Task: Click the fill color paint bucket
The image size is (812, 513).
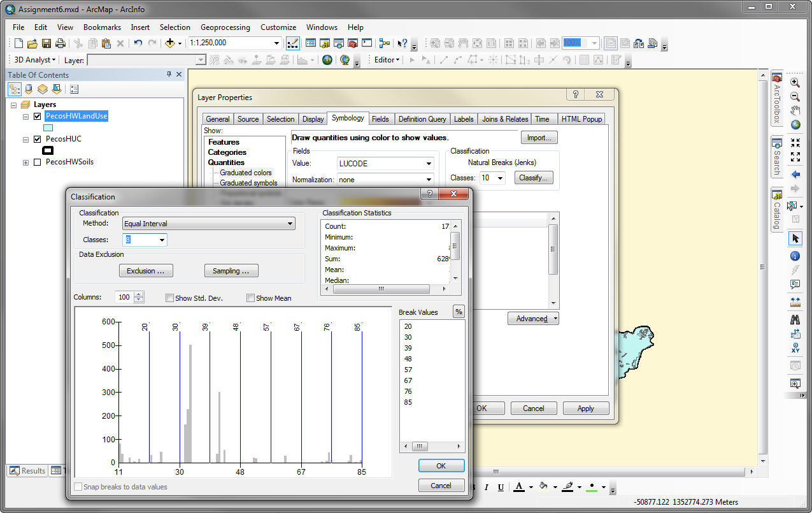Action: point(543,487)
